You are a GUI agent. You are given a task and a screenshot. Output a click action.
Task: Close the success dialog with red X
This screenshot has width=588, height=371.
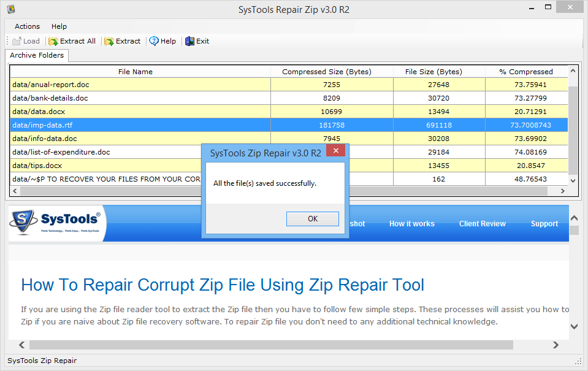335,153
